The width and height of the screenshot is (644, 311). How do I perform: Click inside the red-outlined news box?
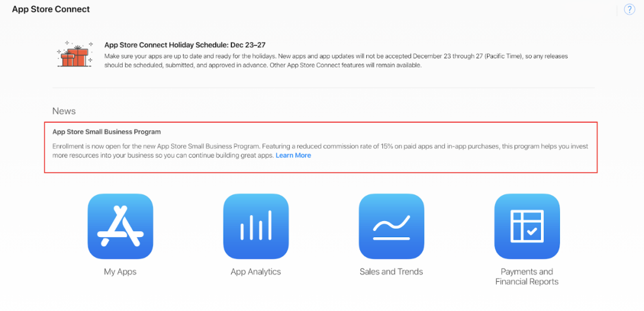click(321, 147)
